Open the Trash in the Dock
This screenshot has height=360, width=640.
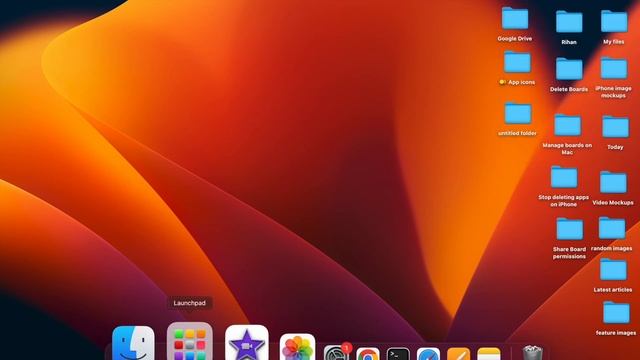click(532, 353)
